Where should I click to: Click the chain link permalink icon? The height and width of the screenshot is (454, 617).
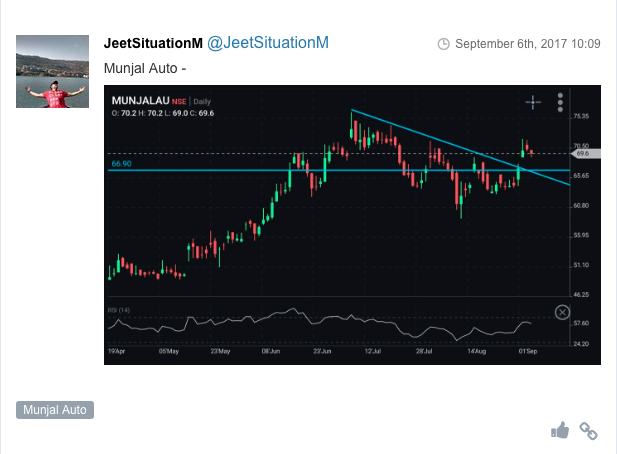click(588, 431)
